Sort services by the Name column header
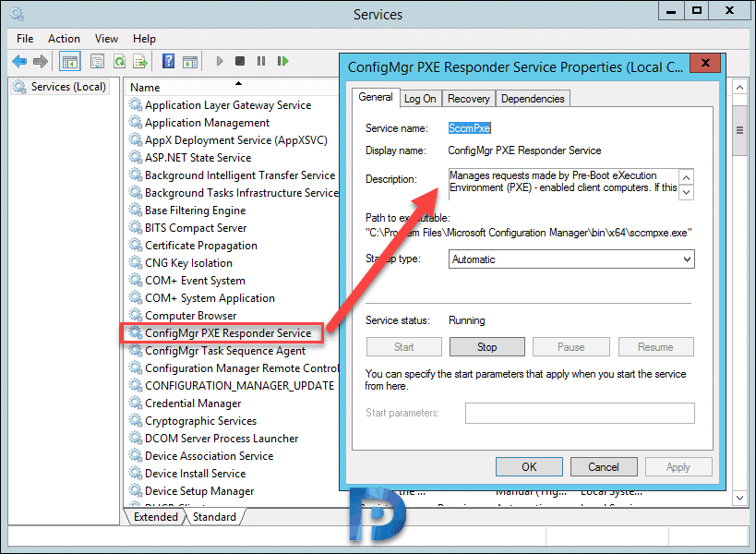The height and width of the screenshot is (554, 756). pos(232,88)
